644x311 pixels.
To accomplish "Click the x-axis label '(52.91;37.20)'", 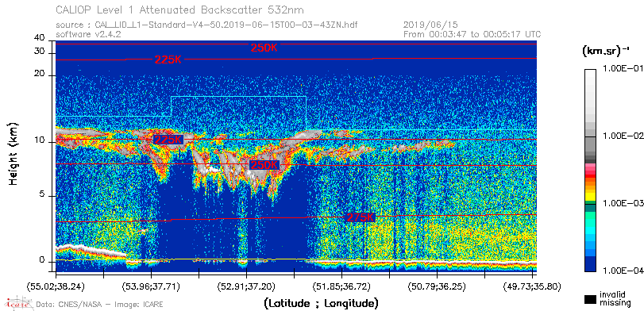I will click(x=246, y=286).
